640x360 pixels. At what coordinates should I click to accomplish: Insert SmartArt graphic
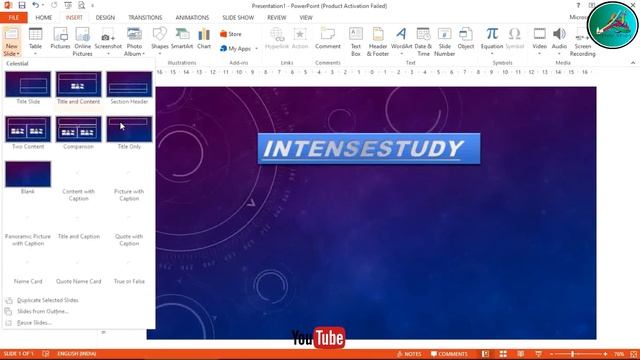[x=182, y=38]
